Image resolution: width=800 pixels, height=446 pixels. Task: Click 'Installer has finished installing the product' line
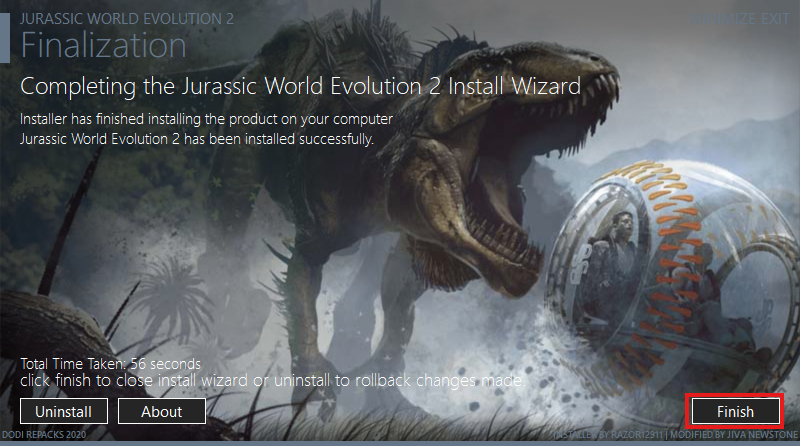tap(206, 119)
